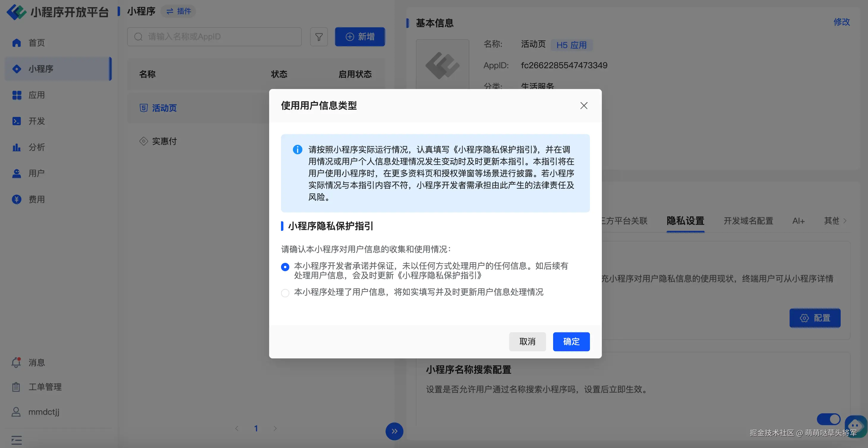Image resolution: width=868 pixels, height=448 pixels.
Task: Open the 费用 billing section
Action: [x=37, y=199]
